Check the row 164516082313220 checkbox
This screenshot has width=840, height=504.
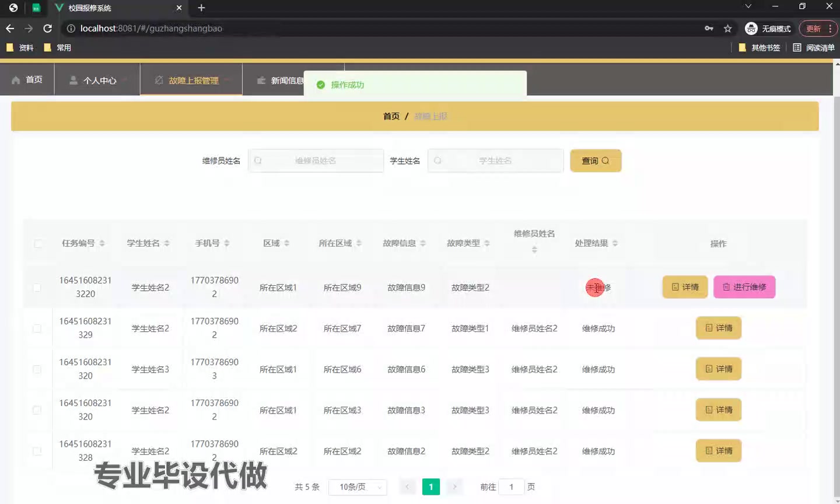tap(37, 288)
